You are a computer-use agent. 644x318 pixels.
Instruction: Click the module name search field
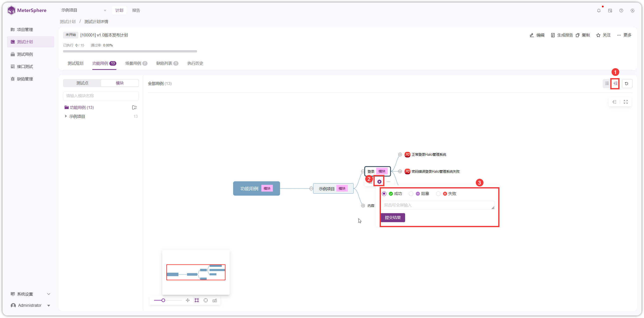tap(101, 96)
